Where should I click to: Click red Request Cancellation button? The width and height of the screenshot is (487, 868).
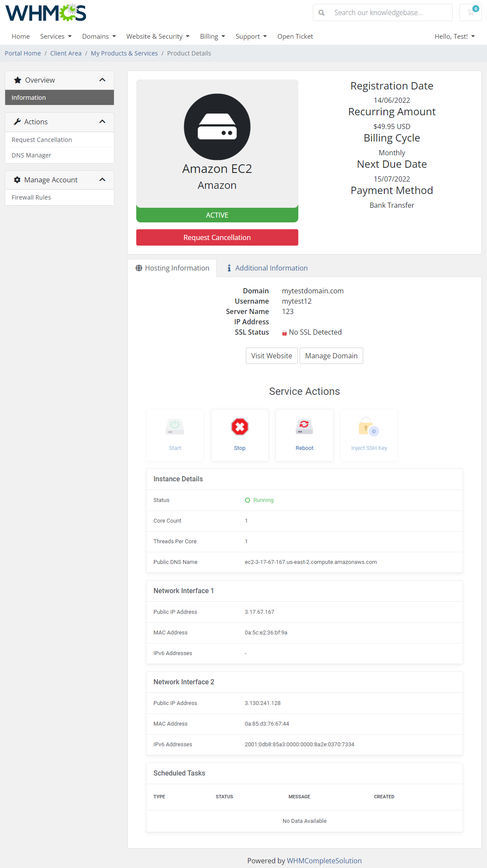pos(217,237)
